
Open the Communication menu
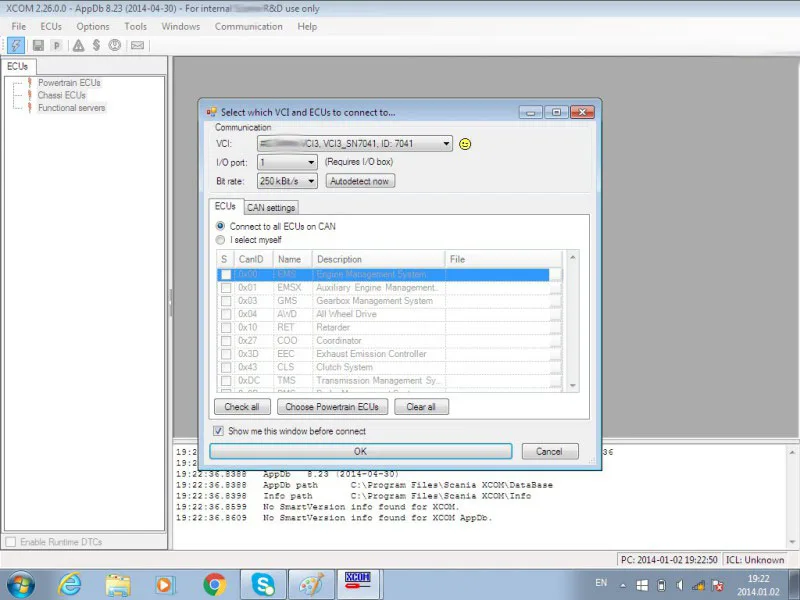pyautogui.click(x=248, y=27)
